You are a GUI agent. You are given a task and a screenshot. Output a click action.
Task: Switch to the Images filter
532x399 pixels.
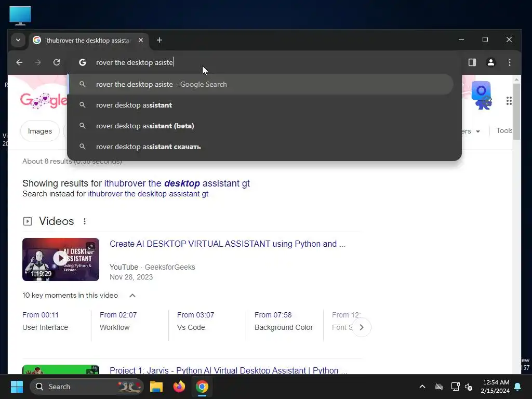[39, 131]
